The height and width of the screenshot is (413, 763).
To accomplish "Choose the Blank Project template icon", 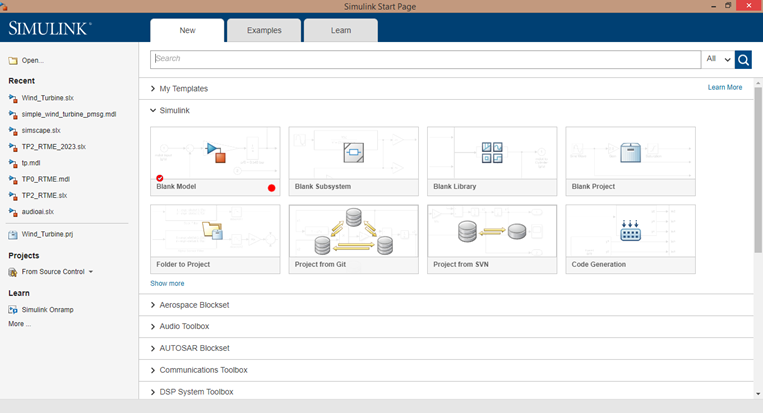I will click(x=630, y=152).
